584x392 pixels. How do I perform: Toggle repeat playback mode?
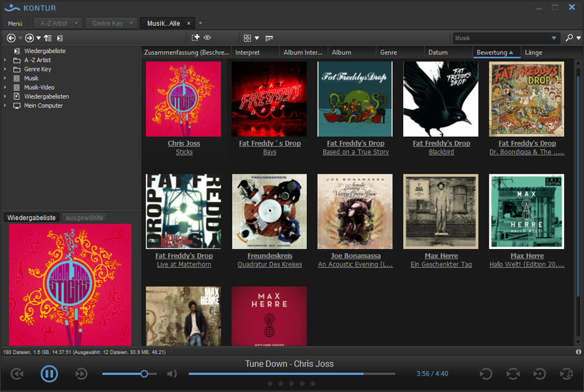coord(486,374)
